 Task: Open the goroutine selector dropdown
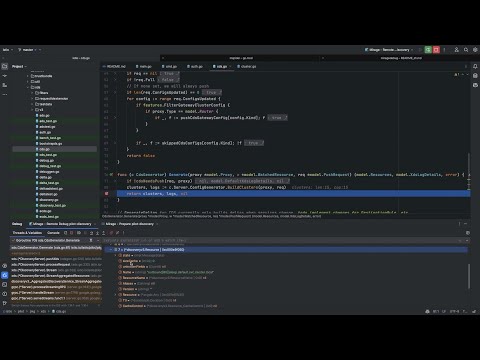98,240
